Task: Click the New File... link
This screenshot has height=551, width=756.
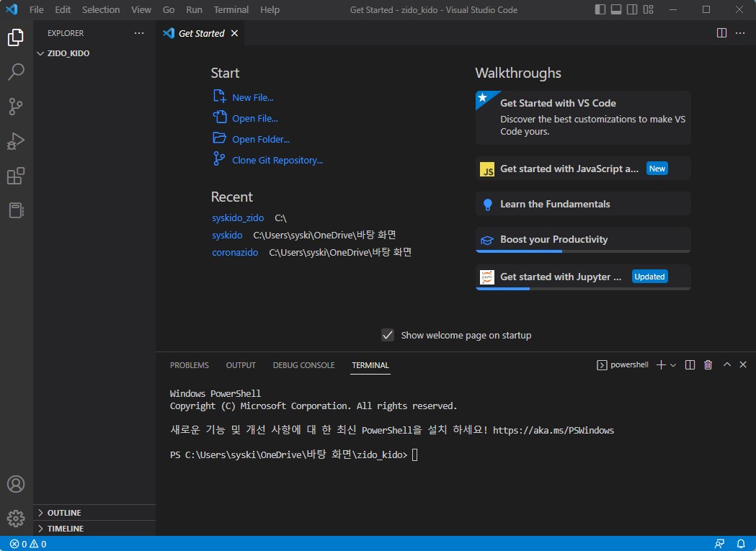Action: [253, 97]
